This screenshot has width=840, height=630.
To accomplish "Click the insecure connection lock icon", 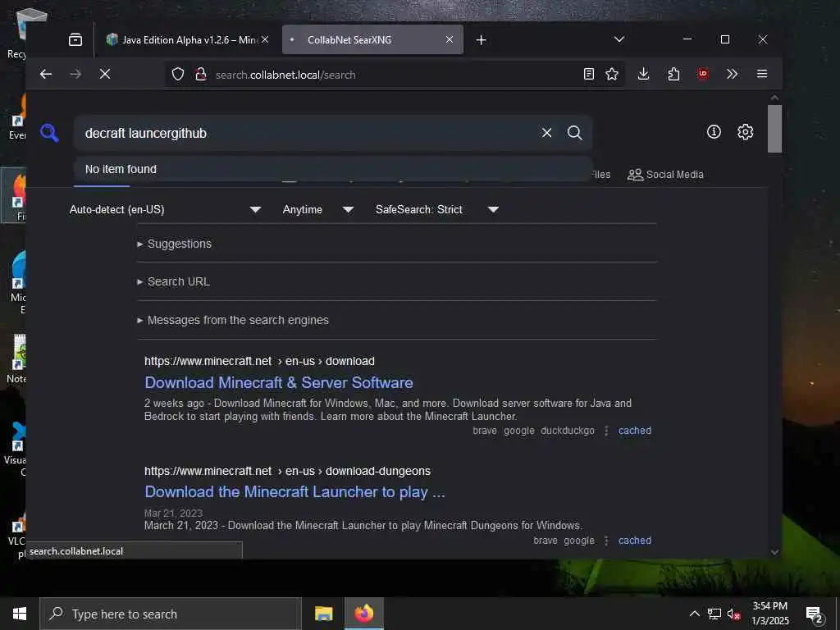I will point(201,75).
